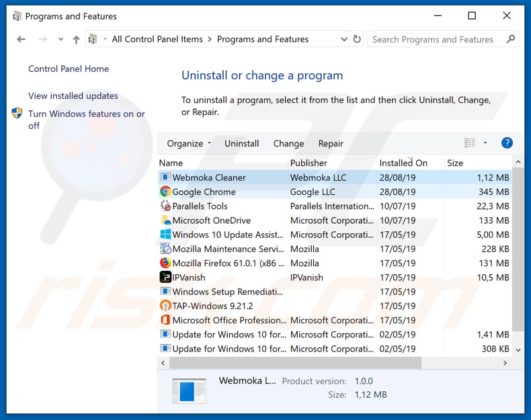Viewport: 531px width, 420px height.
Task: Click icon of 308 KB Windows update
Action: pos(165,348)
